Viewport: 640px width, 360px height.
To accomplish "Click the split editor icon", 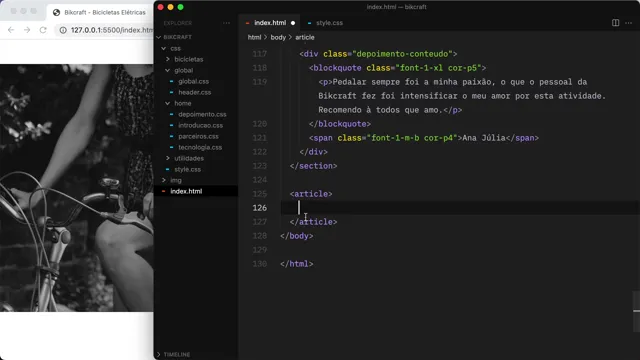I will [615, 23].
